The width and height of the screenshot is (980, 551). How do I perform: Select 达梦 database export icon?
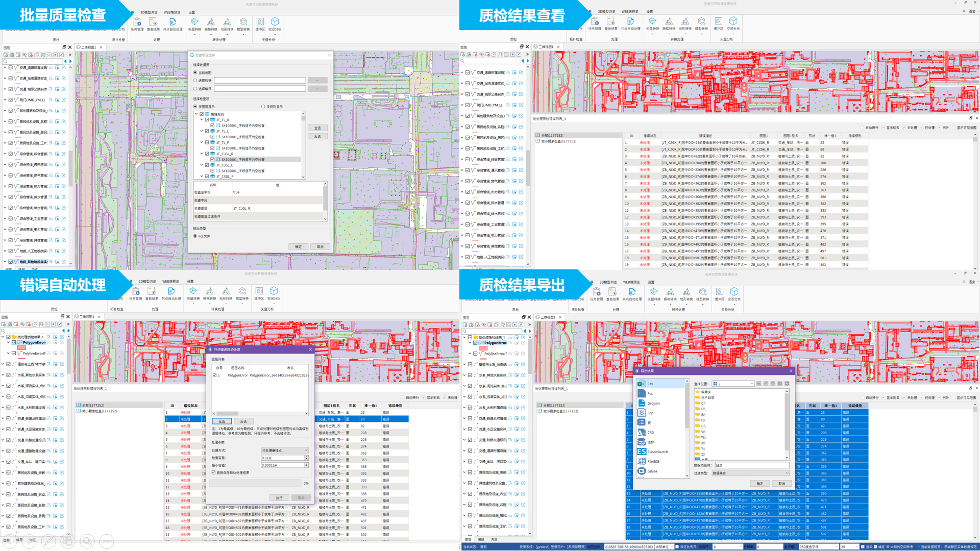tap(642, 442)
